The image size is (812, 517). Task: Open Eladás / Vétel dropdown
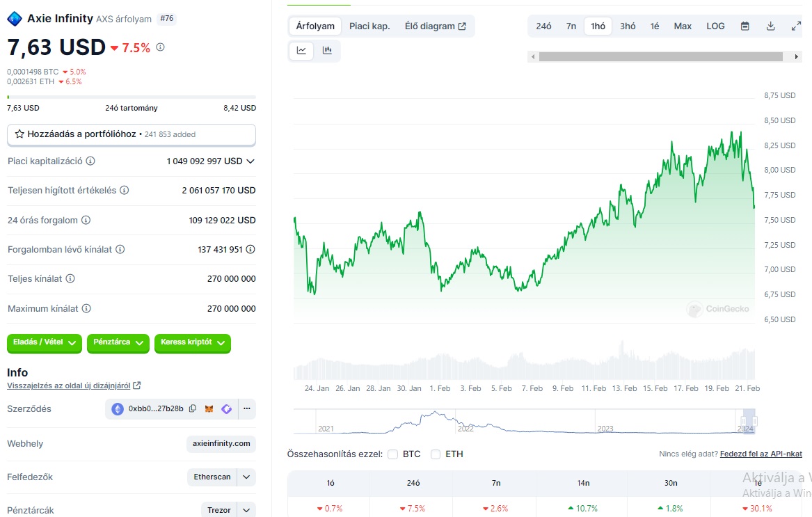tap(45, 342)
